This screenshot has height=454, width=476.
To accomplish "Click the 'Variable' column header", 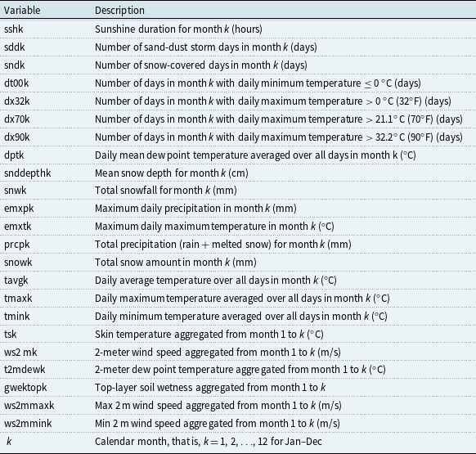I will [x=22, y=11].
